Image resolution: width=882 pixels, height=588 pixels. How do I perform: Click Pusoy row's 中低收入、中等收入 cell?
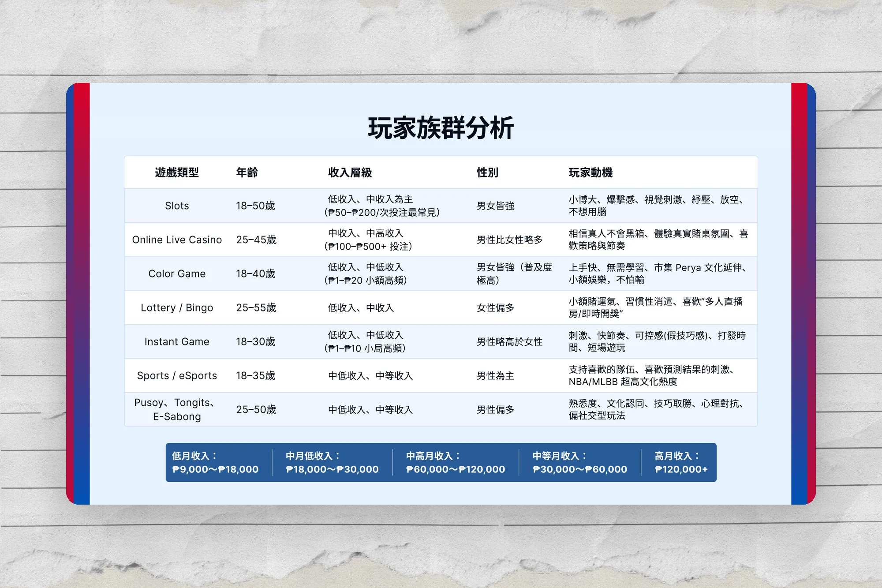[x=370, y=410]
